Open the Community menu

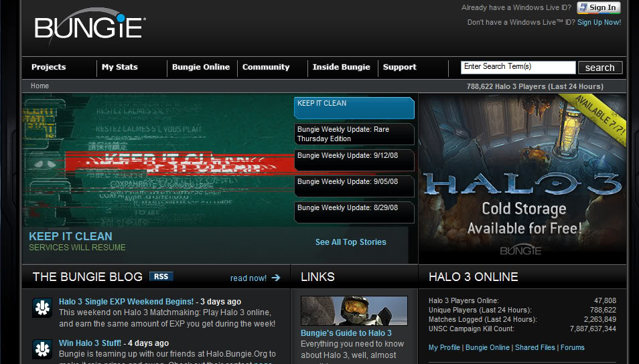coord(266,67)
